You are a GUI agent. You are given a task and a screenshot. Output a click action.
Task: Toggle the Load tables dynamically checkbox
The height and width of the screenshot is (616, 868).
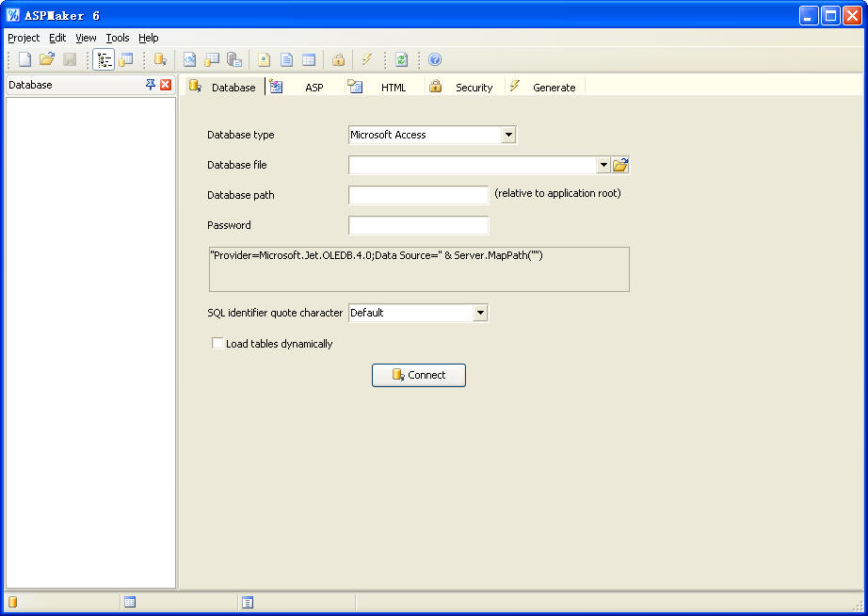tap(217, 343)
